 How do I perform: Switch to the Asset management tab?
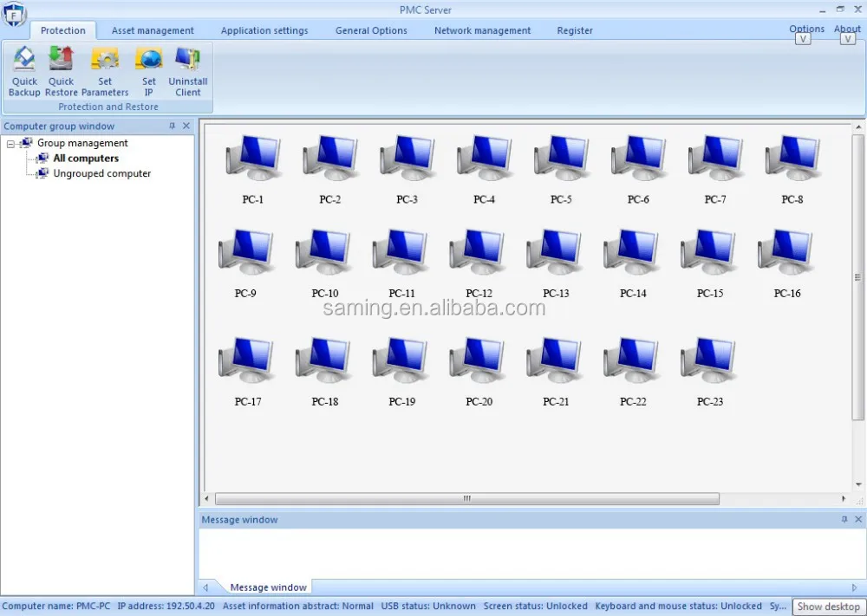tap(153, 30)
